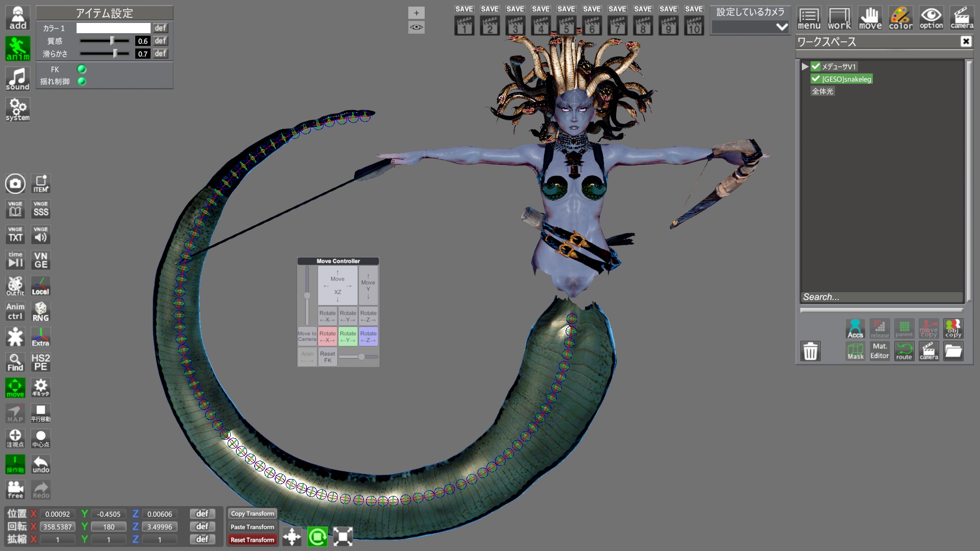Open the VNGE SSS tool
Viewport: 980px width, 551px height.
(x=41, y=209)
